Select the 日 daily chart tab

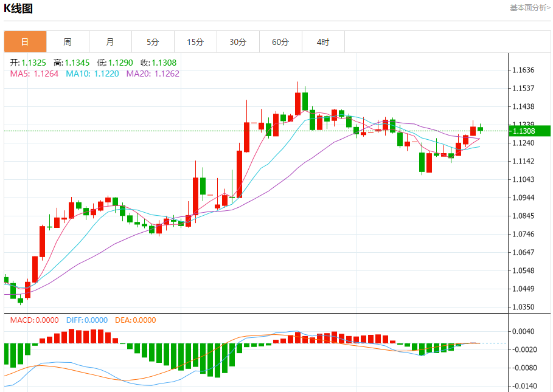[25, 42]
